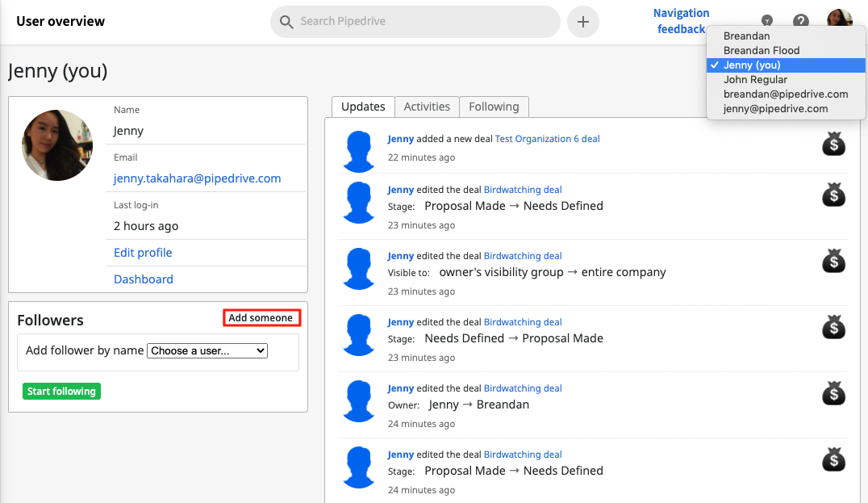868x503 pixels.
Task: Click the user silhouette on the owner change update
Action: [x=359, y=401]
